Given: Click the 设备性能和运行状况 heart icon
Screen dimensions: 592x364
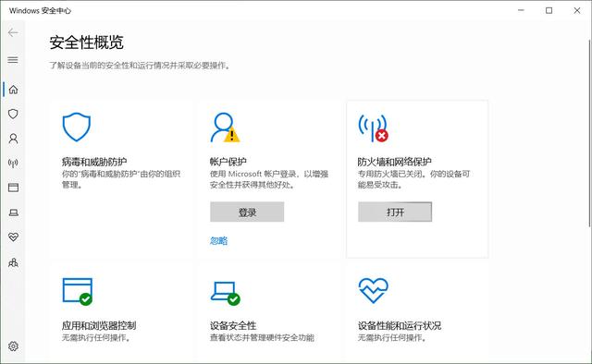Looking at the screenshot, I should click(373, 290).
